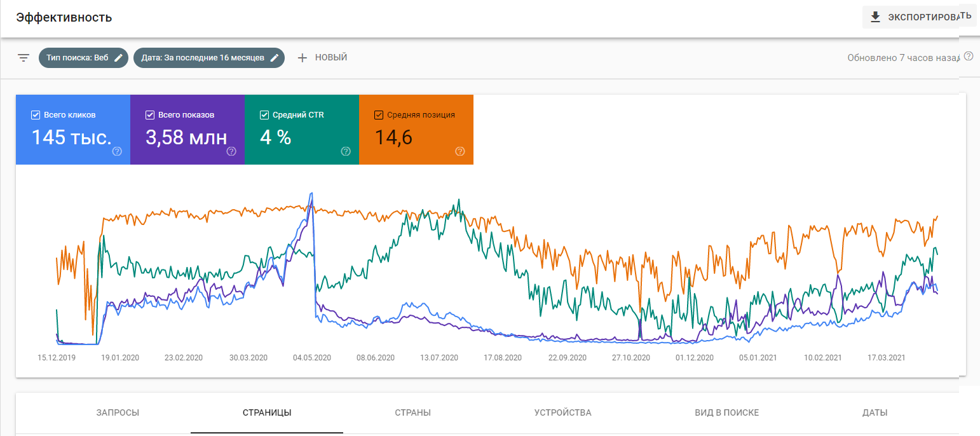Switch to the 'Устройства' tab
This screenshot has width=980, height=436.
562,412
